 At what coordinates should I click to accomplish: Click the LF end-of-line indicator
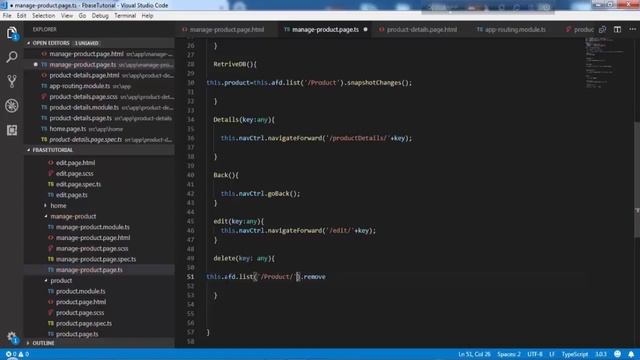pyautogui.click(x=552, y=354)
